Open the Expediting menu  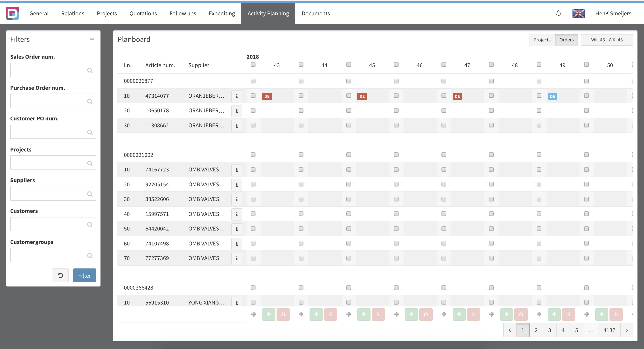[222, 13]
